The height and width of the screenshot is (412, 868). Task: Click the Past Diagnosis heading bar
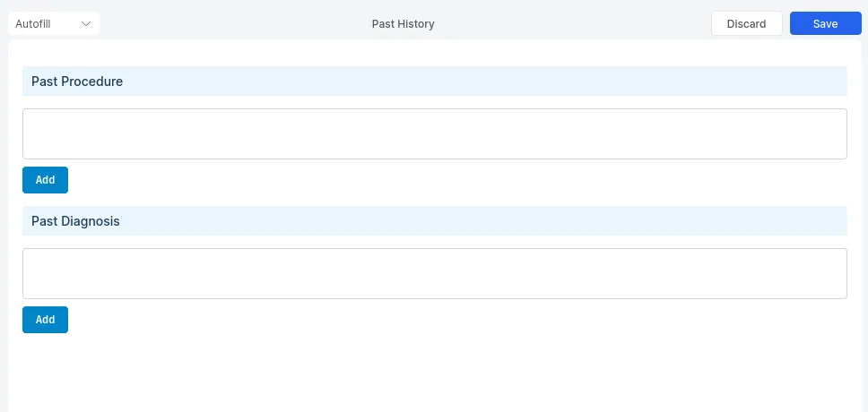point(434,221)
